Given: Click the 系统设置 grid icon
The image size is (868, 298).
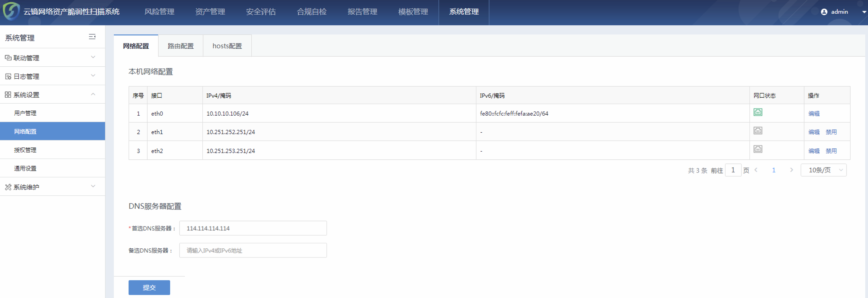Looking at the screenshot, I should coord(8,95).
